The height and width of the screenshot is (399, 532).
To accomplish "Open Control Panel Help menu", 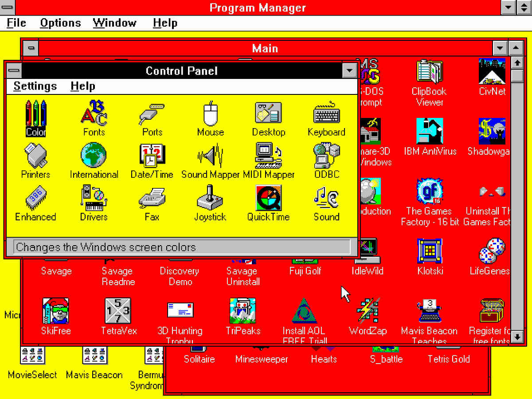I will pos(83,86).
